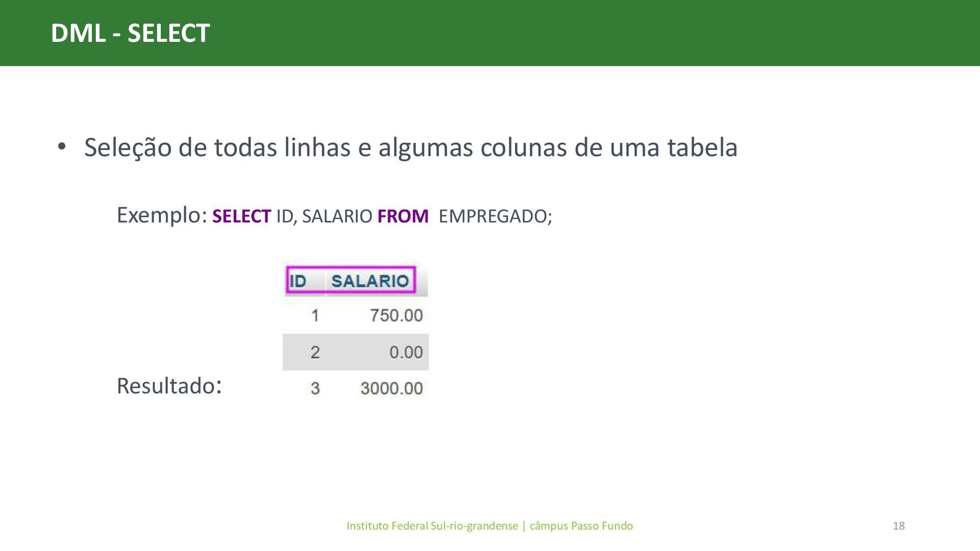Click the row with ID 1

pos(356,315)
